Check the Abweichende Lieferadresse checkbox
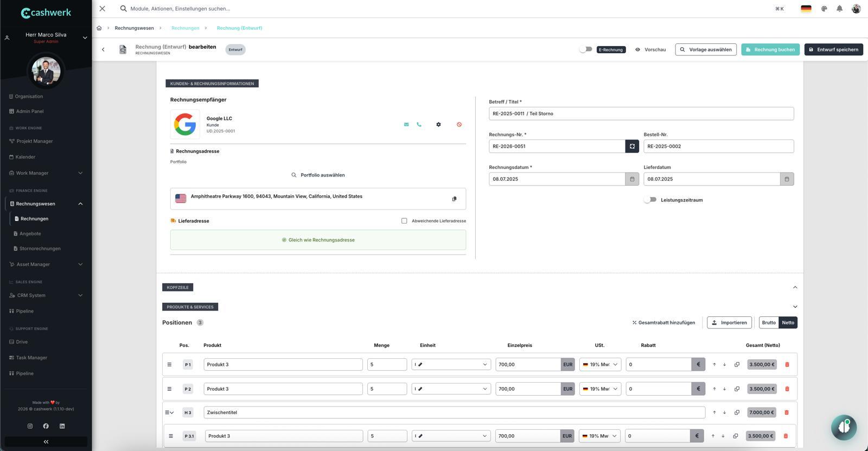868x451 pixels. pyautogui.click(x=404, y=221)
